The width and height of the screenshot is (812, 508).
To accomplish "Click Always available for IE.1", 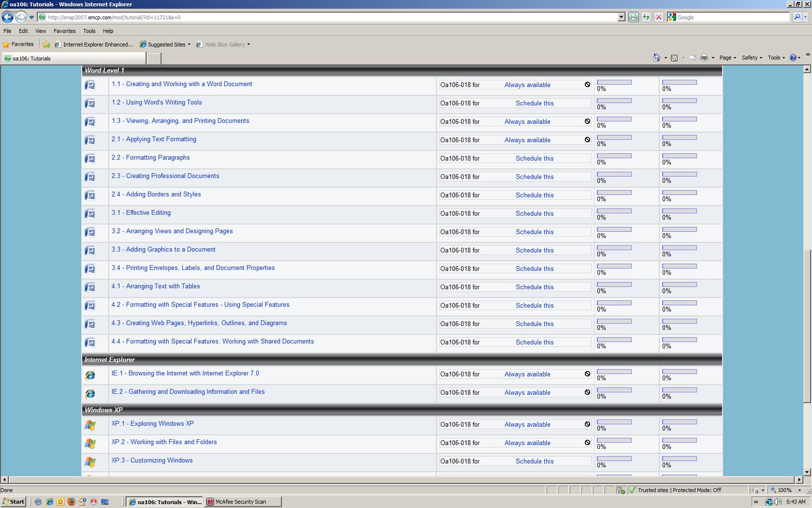I will click(527, 374).
